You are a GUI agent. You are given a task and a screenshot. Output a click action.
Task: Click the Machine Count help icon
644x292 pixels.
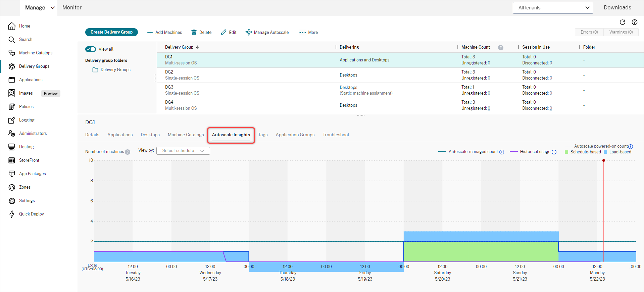pyautogui.click(x=500, y=48)
